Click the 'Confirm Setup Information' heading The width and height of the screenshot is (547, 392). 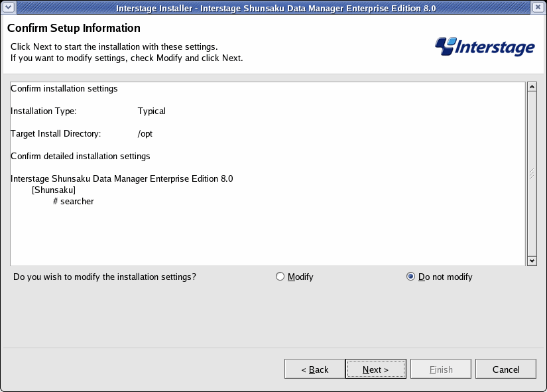pyautogui.click(x=74, y=28)
